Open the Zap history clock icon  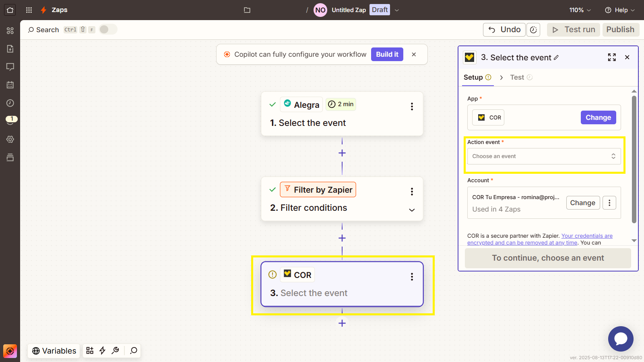10,103
